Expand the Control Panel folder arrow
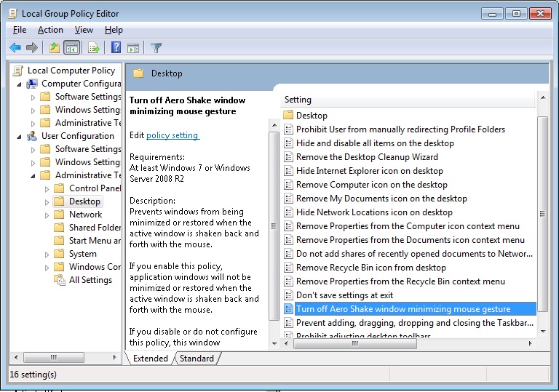Screen dimensions: 559x392 click(47, 188)
